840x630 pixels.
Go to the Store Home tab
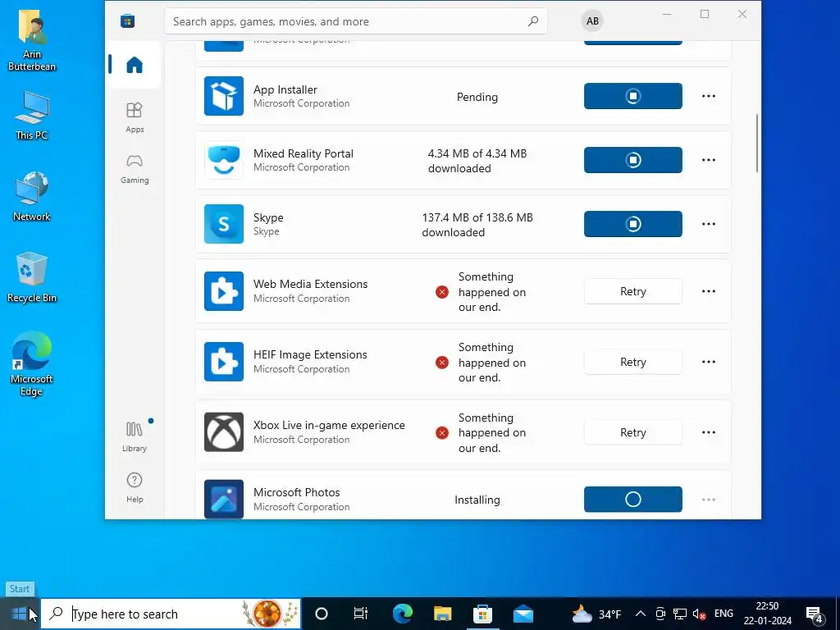click(x=134, y=65)
